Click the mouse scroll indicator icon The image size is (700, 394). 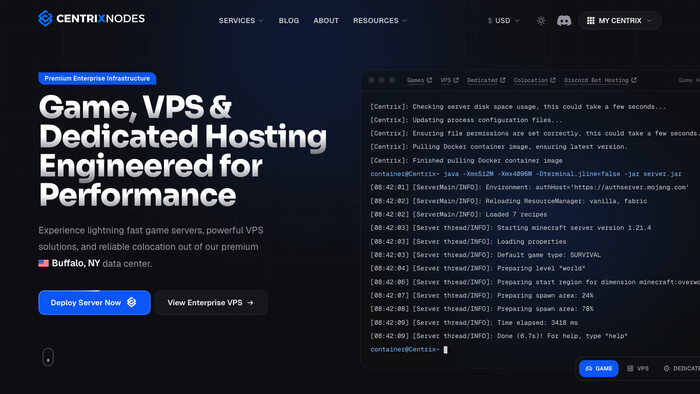48,357
